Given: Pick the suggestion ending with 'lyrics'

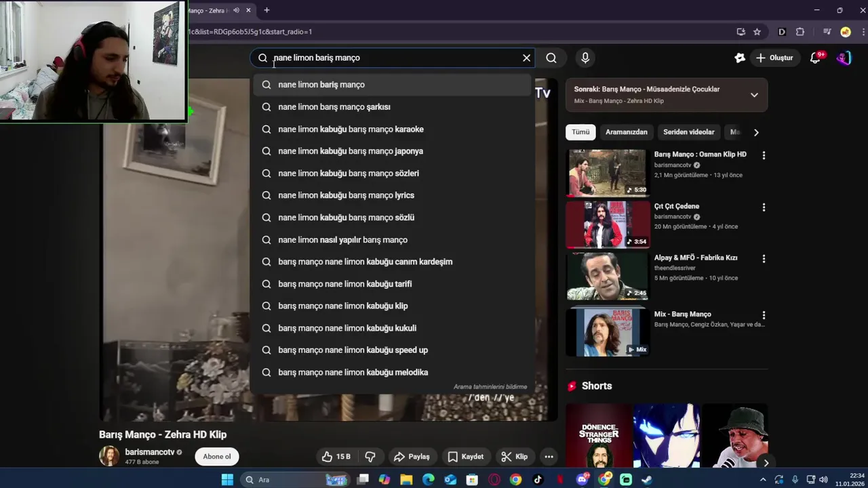Looking at the screenshot, I should coord(392,195).
